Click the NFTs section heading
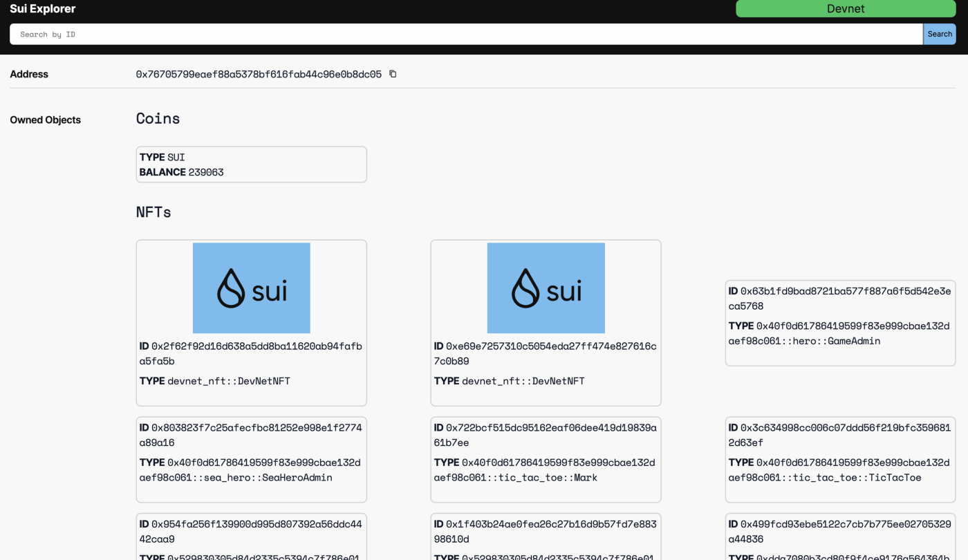Screen dimensions: 968x560 click(x=153, y=212)
